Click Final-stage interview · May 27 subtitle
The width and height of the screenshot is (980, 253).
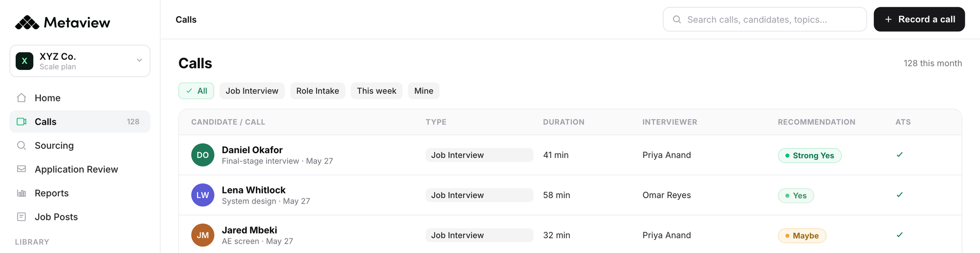pos(277,161)
